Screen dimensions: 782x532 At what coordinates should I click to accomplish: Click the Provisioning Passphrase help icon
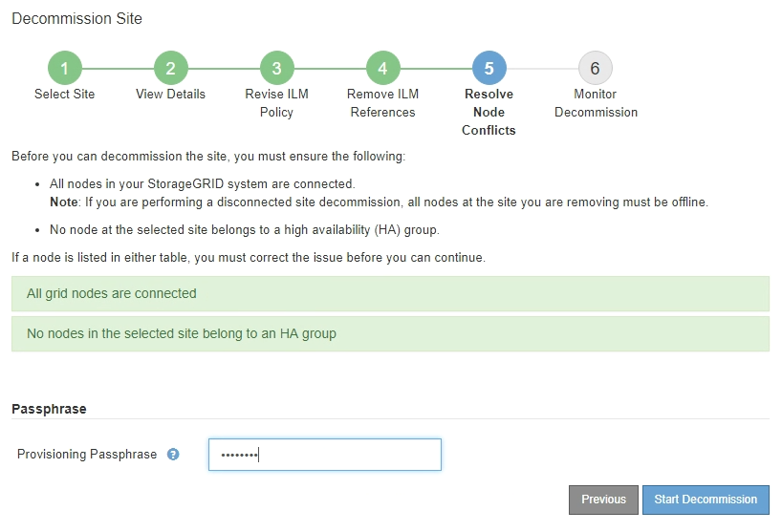pyautogui.click(x=173, y=455)
